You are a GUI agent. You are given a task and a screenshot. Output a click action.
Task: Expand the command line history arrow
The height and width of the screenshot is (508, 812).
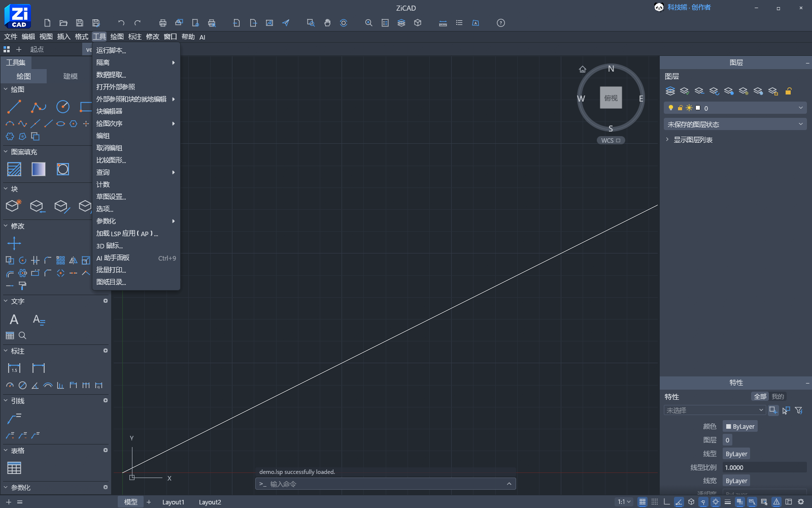[x=509, y=484]
